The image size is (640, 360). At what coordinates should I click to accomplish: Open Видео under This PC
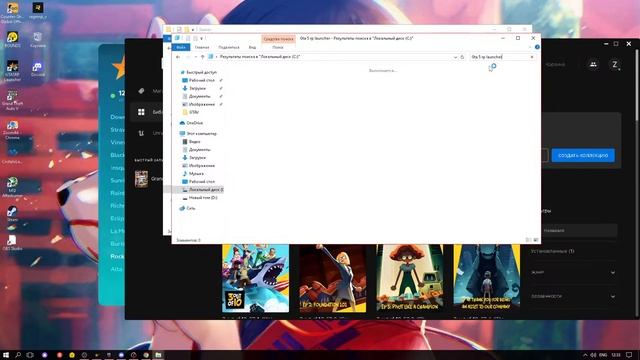(x=191, y=142)
